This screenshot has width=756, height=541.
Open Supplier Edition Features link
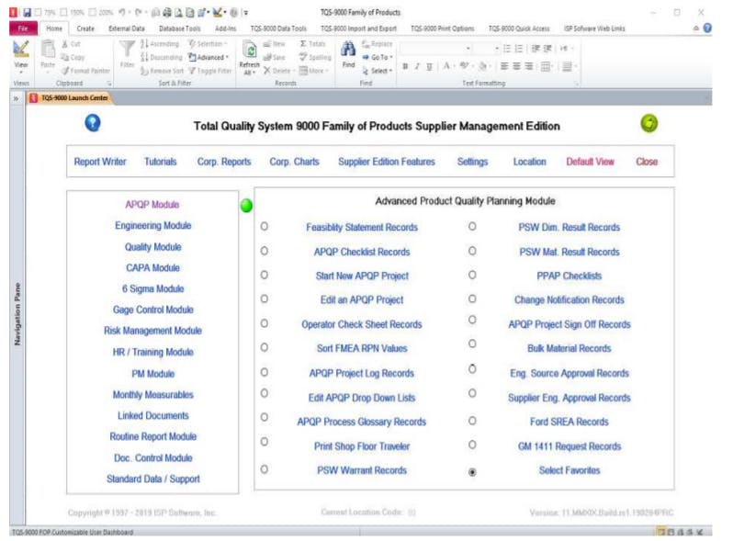[x=387, y=162]
